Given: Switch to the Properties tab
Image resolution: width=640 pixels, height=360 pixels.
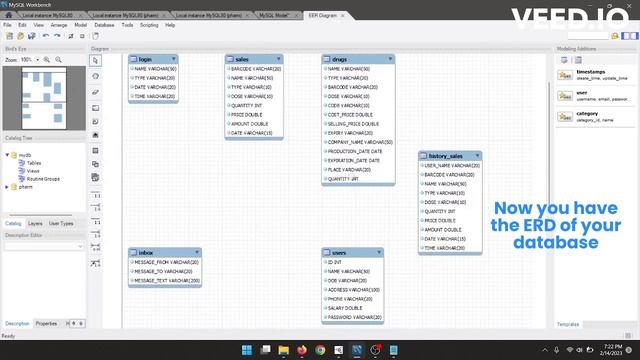Looking at the screenshot, I should (47, 324).
